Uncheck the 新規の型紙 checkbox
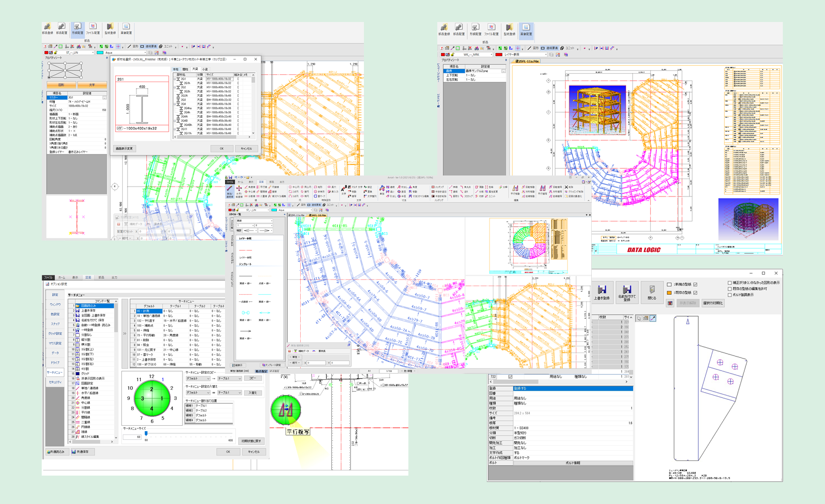The height and width of the screenshot is (504, 825). tap(695, 285)
